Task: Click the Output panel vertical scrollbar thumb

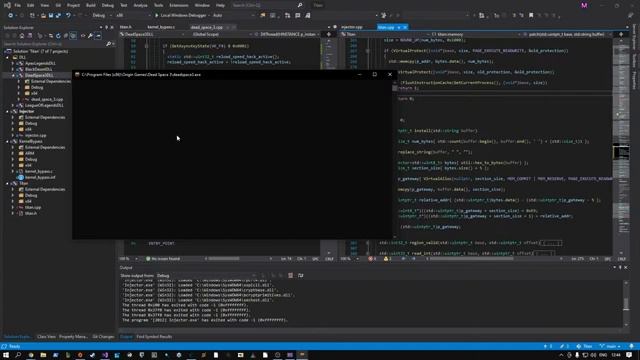Action: click(626, 304)
